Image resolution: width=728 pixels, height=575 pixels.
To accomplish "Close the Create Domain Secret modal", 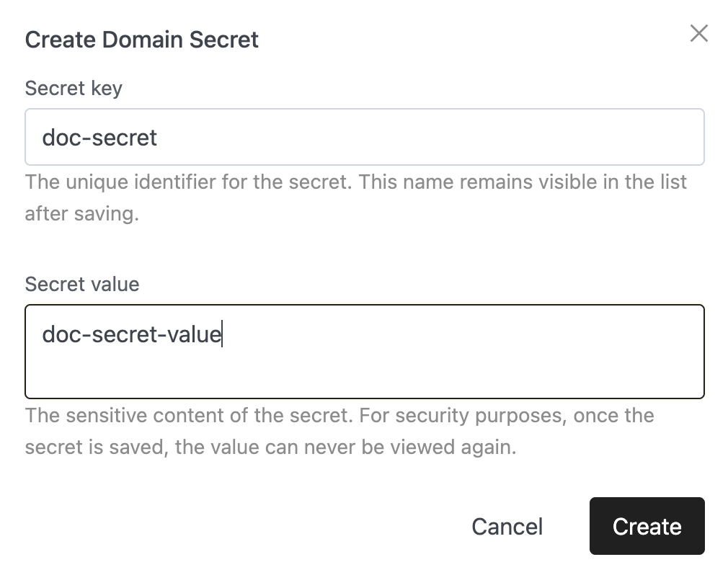I will [698, 33].
